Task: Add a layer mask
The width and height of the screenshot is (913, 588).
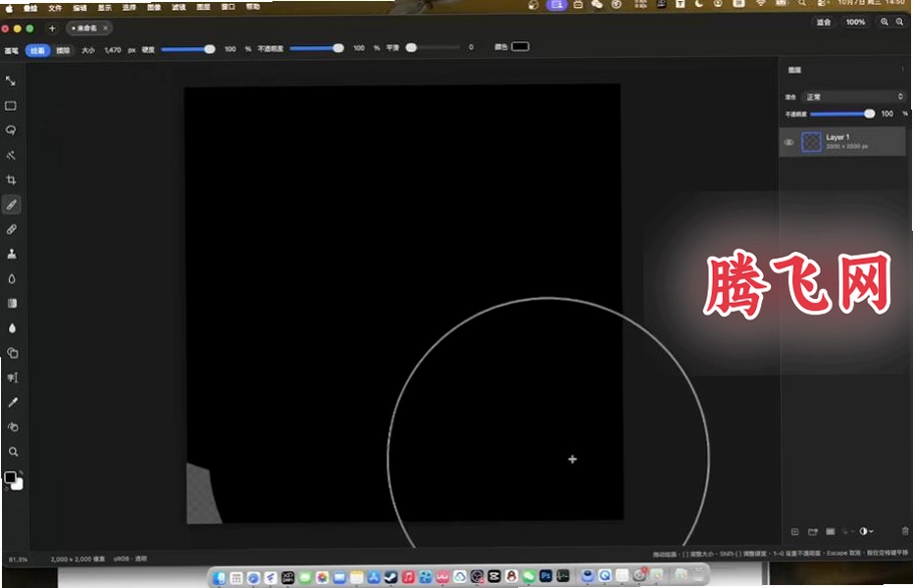Action: (x=831, y=531)
